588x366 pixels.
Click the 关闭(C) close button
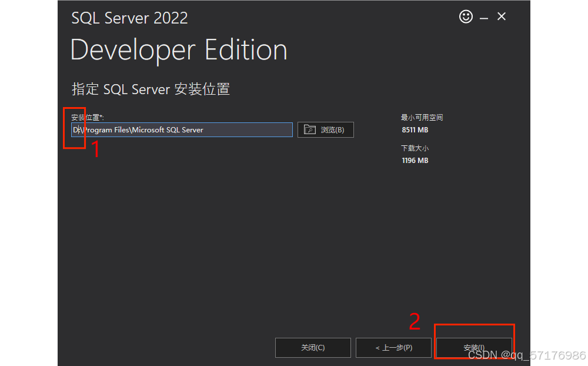[313, 348]
